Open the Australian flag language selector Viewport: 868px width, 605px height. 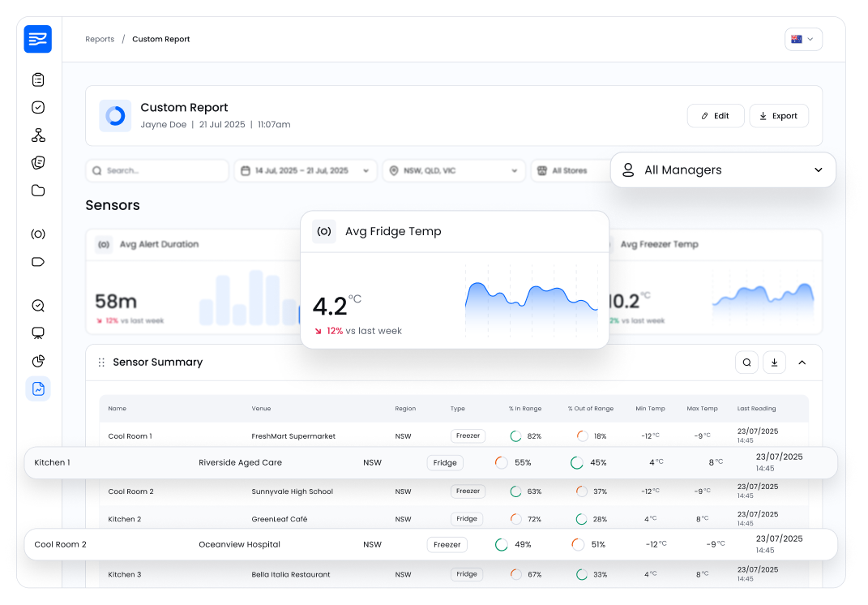pyautogui.click(x=802, y=39)
